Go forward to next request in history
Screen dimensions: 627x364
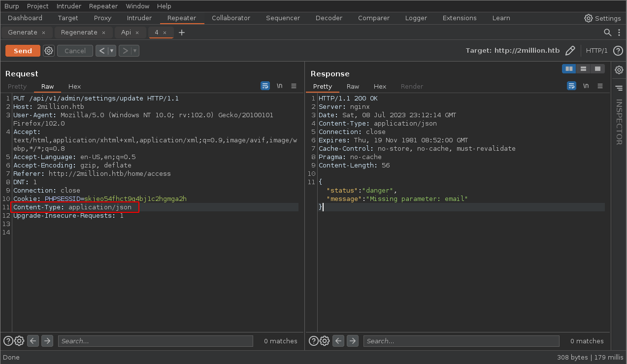click(x=125, y=51)
